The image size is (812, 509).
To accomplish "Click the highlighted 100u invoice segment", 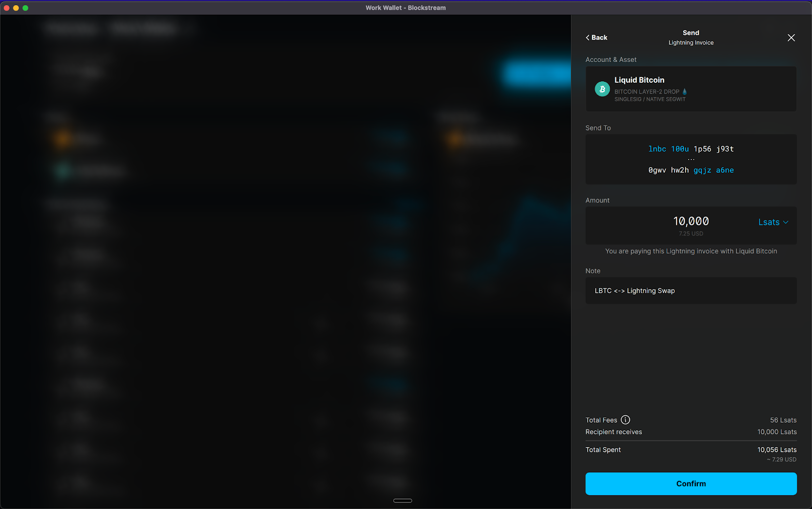I will 679,149.
